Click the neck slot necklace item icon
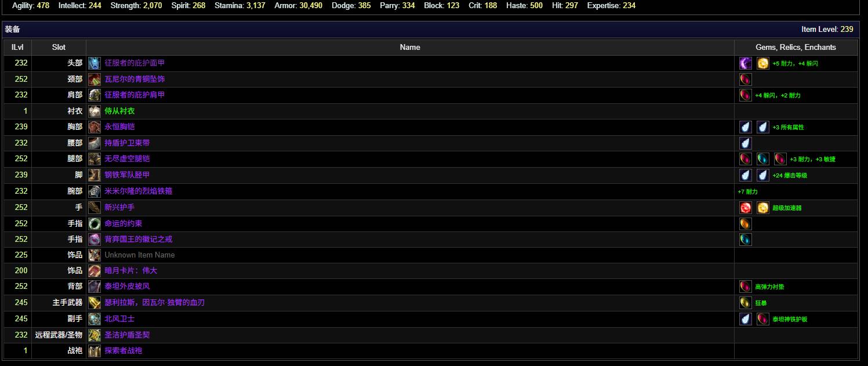 [x=95, y=79]
